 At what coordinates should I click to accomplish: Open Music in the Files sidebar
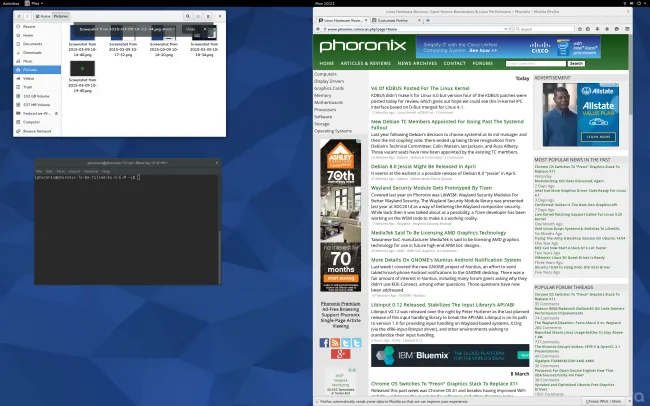[37, 61]
